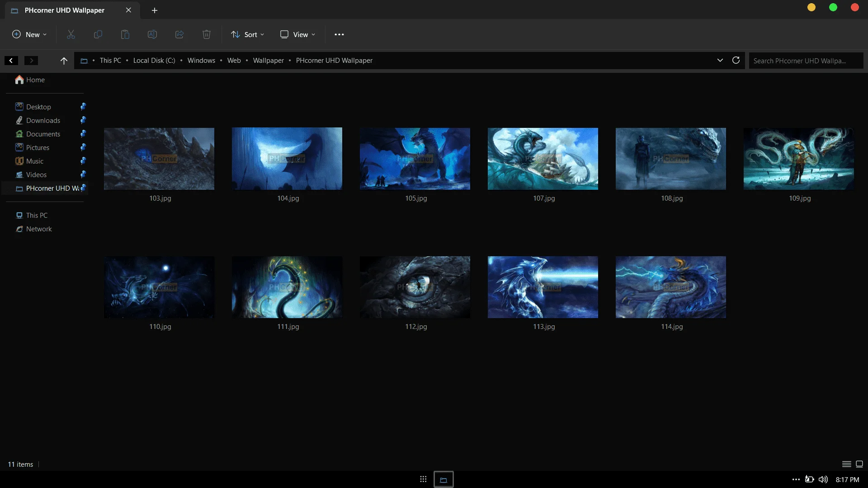Select the 114.jpg thumbnail

tap(671, 287)
